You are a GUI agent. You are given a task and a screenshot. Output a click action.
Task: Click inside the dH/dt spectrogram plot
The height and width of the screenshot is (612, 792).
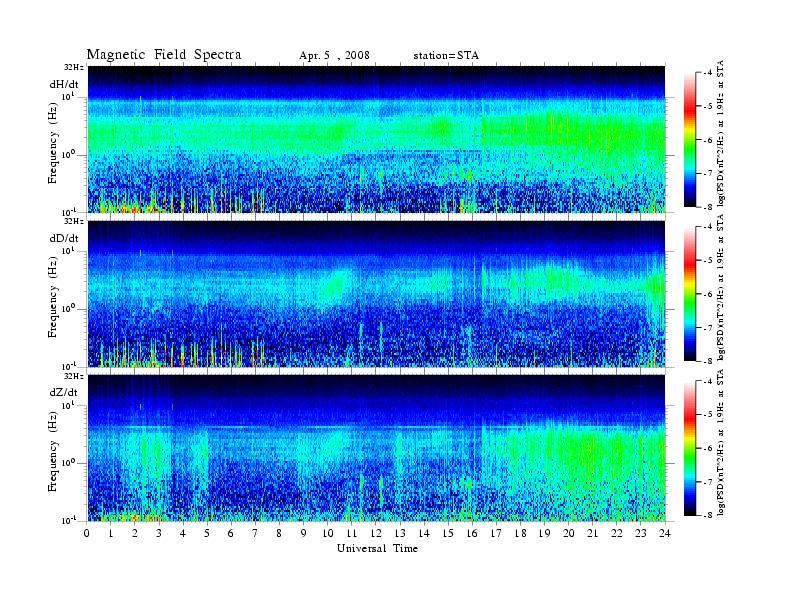tap(376, 139)
